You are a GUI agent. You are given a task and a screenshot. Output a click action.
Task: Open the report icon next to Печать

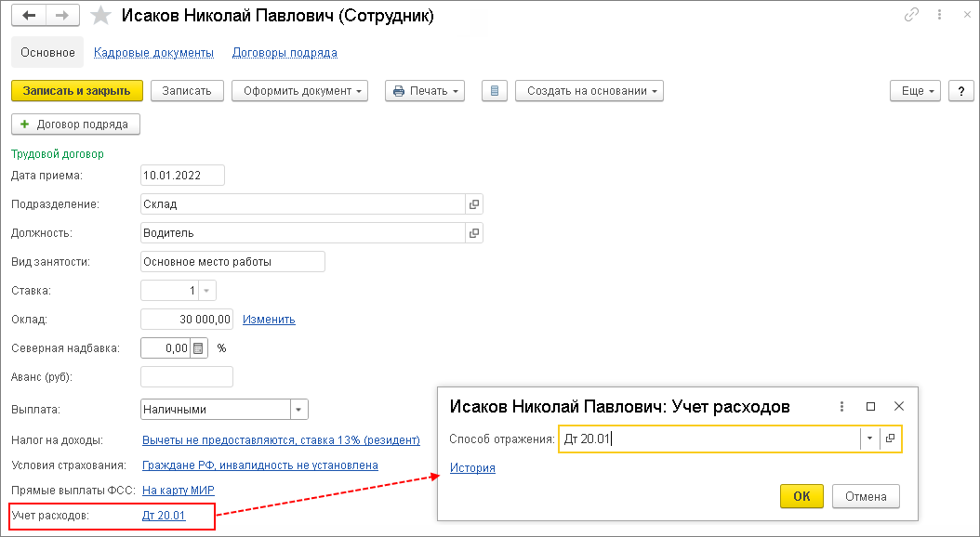(495, 91)
